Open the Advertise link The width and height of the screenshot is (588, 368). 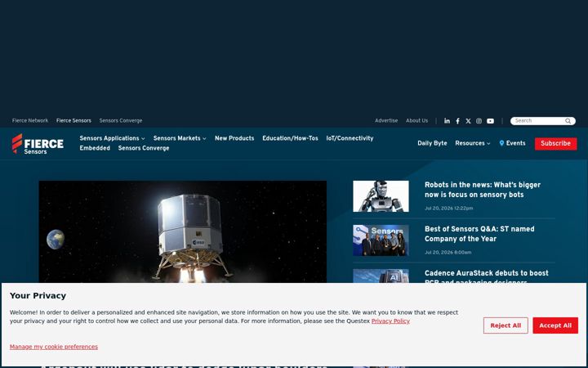[386, 120]
